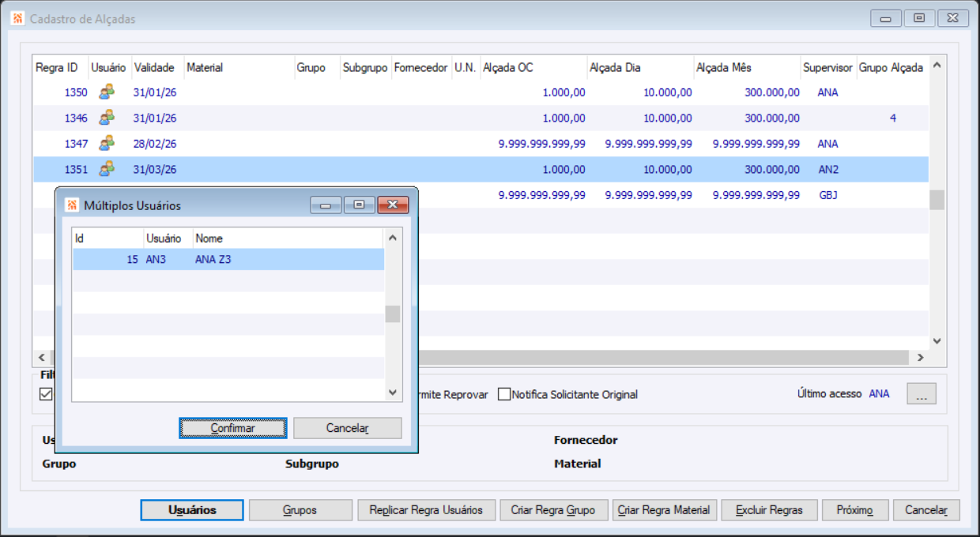
Task: Confirm the Múltiplos Usuários selection
Action: click(x=233, y=428)
